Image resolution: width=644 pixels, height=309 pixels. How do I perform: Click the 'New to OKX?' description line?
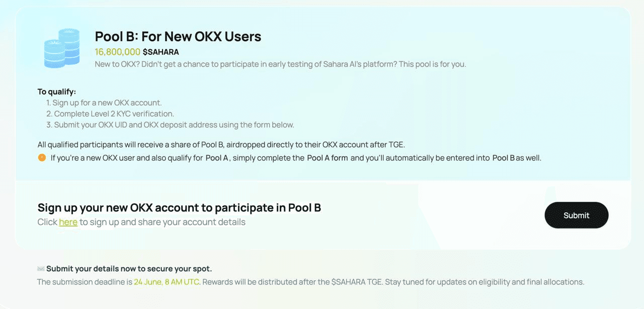coord(280,64)
